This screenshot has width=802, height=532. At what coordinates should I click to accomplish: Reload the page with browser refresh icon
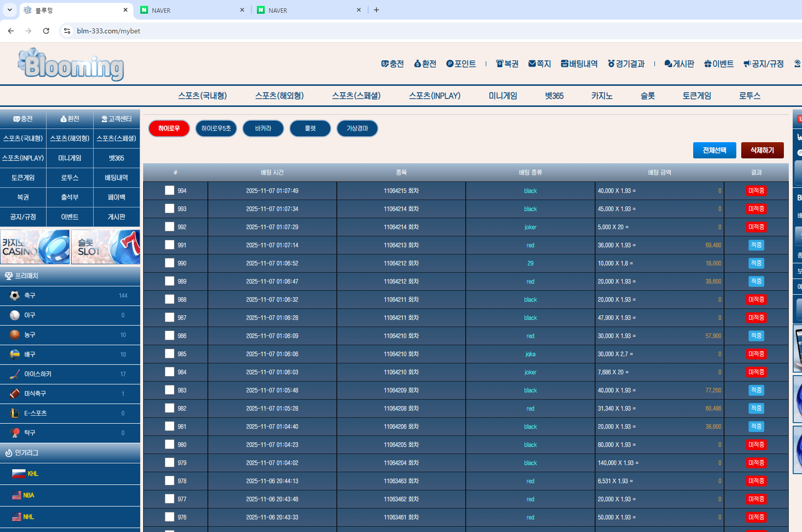46,31
